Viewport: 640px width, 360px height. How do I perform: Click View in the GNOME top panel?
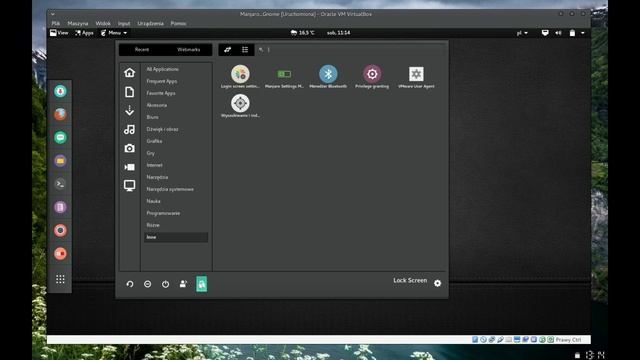click(x=59, y=33)
